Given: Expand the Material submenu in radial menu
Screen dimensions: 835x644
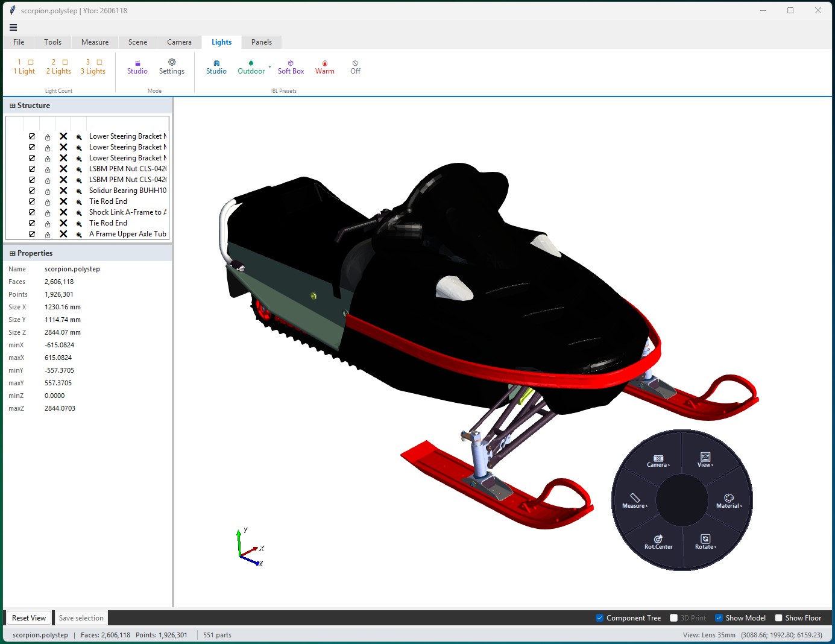Looking at the screenshot, I should point(729,501).
